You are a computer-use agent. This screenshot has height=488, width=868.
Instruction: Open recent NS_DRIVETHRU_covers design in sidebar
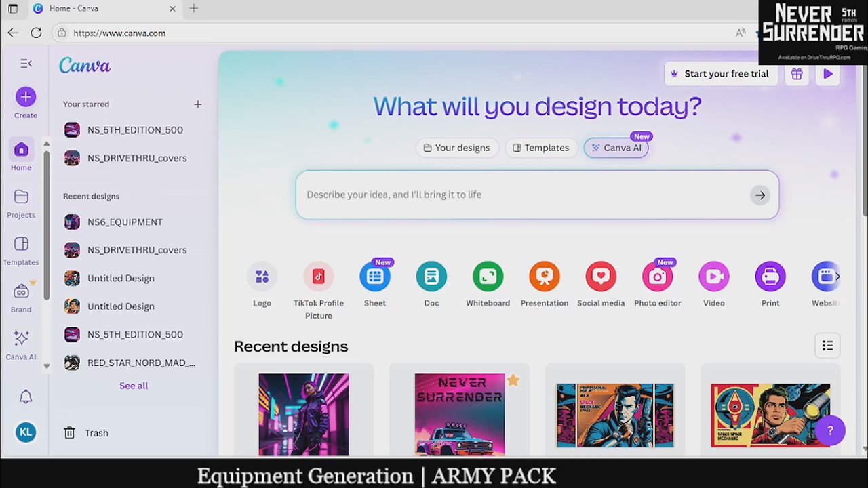[126, 250]
